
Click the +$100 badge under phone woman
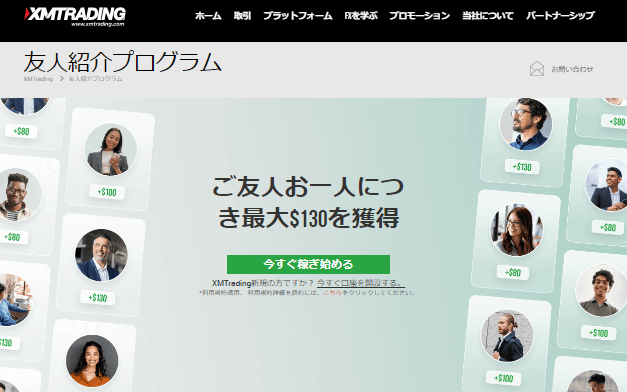point(107,192)
